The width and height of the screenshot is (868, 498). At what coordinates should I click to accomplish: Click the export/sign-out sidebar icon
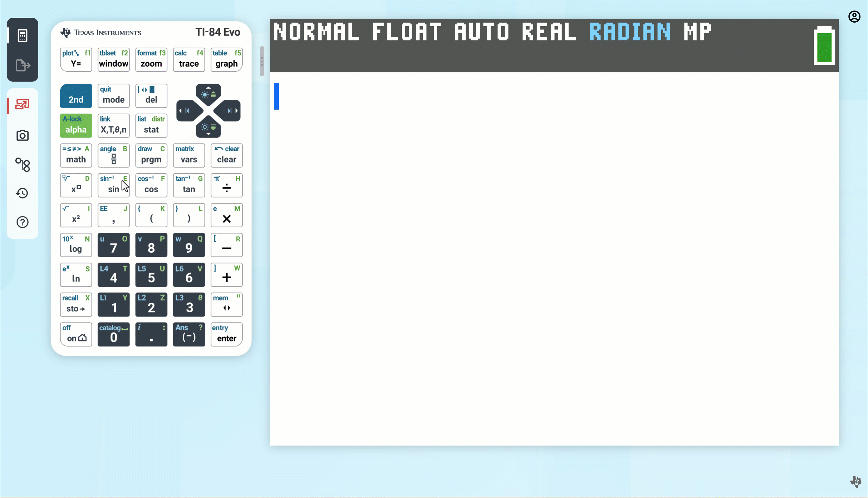(x=23, y=65)
